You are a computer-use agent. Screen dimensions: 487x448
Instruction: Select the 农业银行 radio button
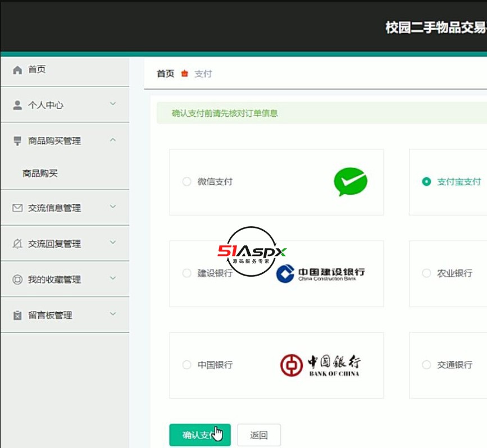coord(426,273)
